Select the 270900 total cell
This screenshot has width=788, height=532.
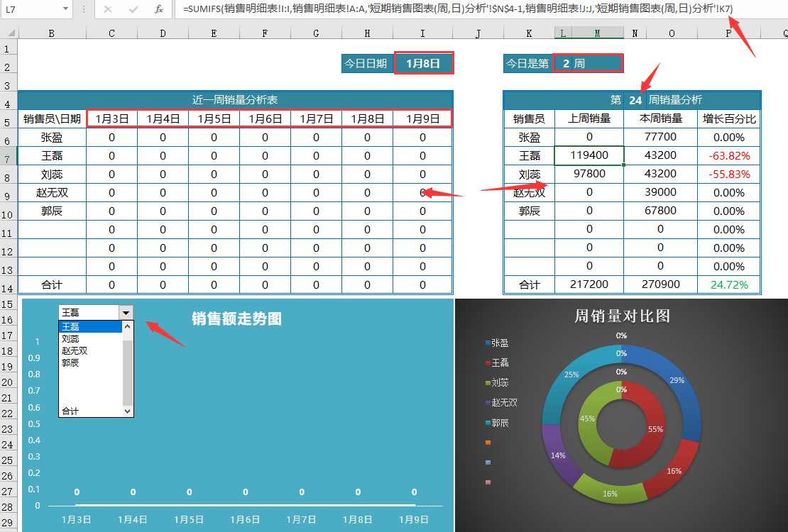660,284
